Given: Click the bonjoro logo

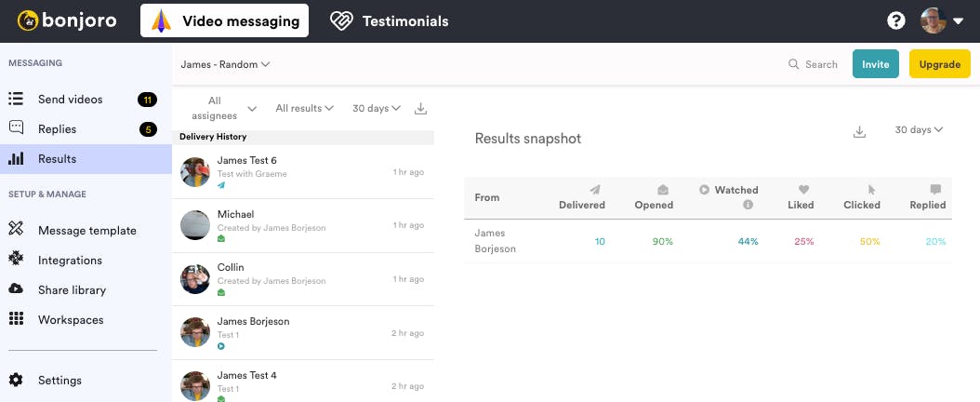Looking at the screenshot, I should [x=67, y=20].
